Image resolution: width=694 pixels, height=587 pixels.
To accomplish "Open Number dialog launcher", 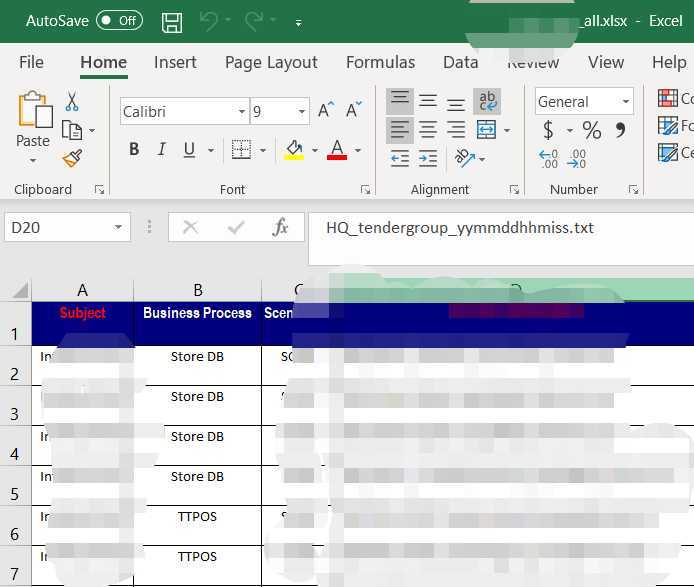I will 633,190.
